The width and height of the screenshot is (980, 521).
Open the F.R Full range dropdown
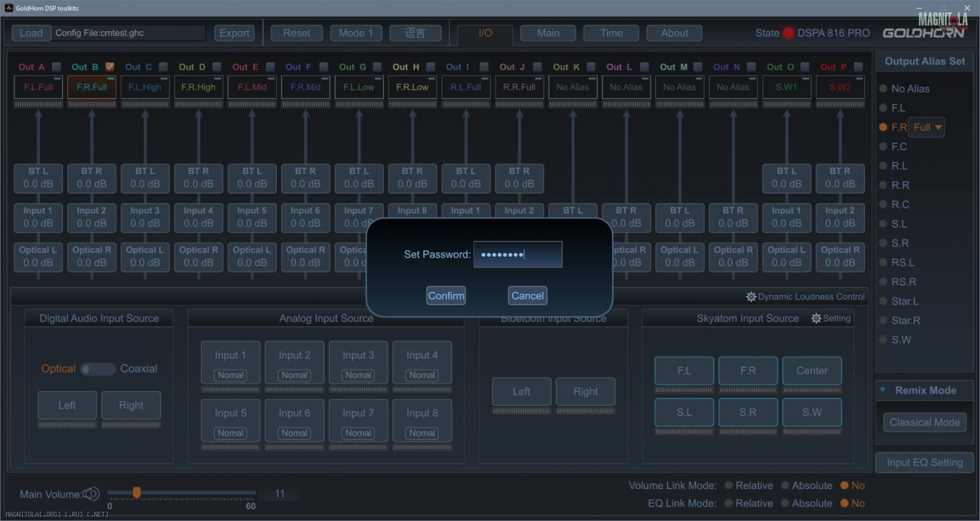[927, 127]
